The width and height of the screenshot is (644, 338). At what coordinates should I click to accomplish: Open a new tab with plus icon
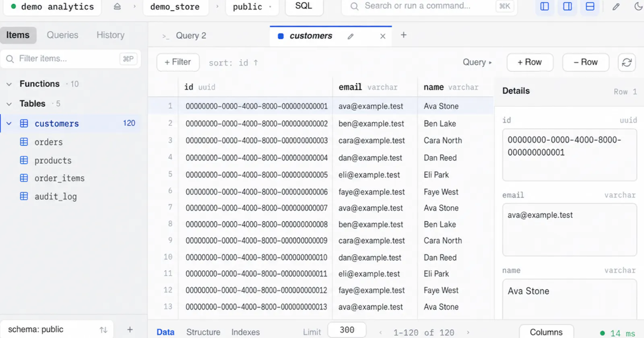click(x=404, y=35)
